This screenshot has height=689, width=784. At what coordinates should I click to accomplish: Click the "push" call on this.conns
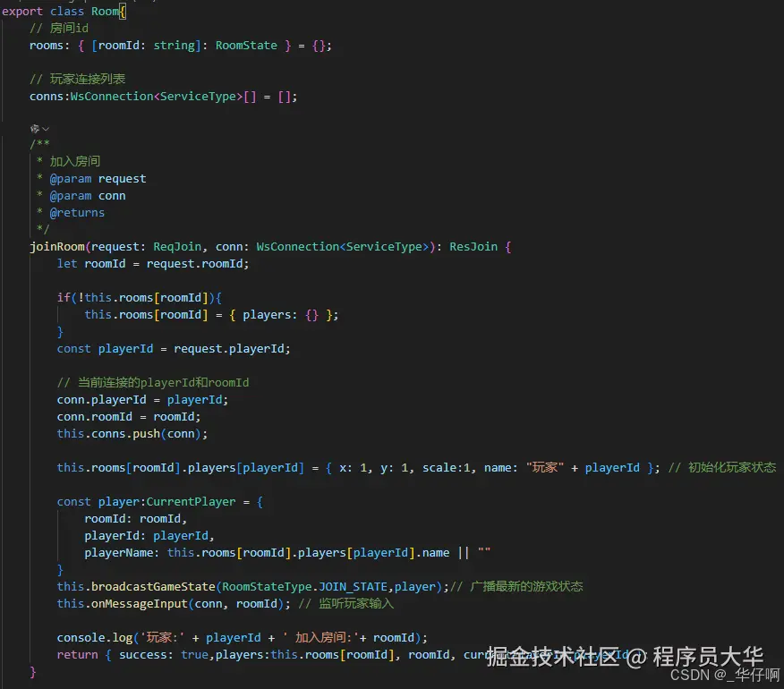point(146,433)
